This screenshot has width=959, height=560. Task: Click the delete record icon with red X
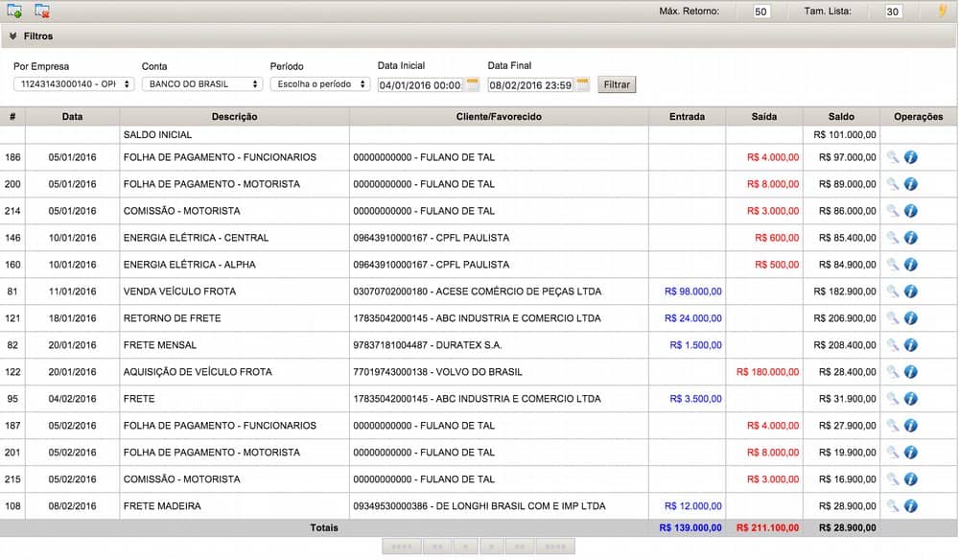coord(41,11)
